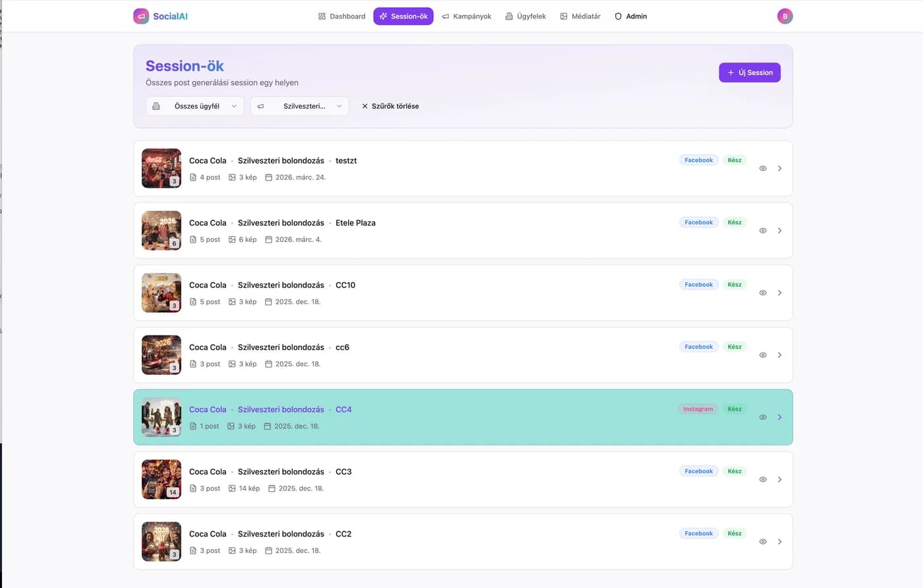Click the chevron arrow on the CC10 row

click(x=779, y=293)
